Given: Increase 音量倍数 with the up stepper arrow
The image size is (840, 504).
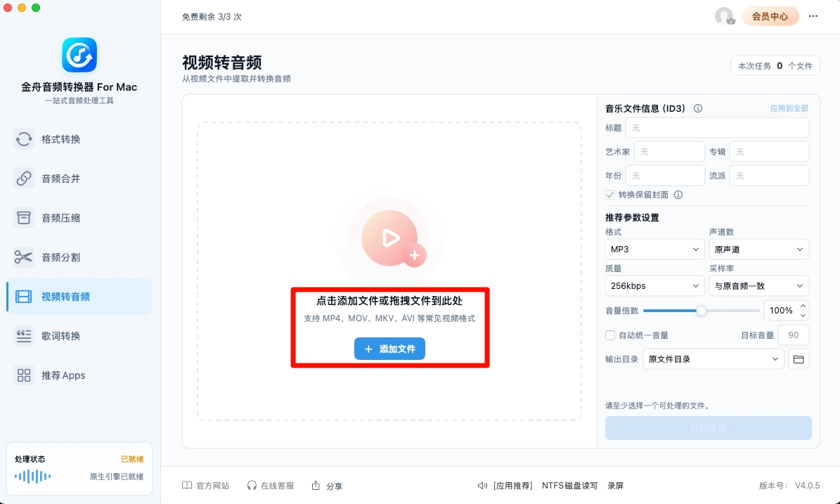Looking at the screenshot, I should pos(803,306).
